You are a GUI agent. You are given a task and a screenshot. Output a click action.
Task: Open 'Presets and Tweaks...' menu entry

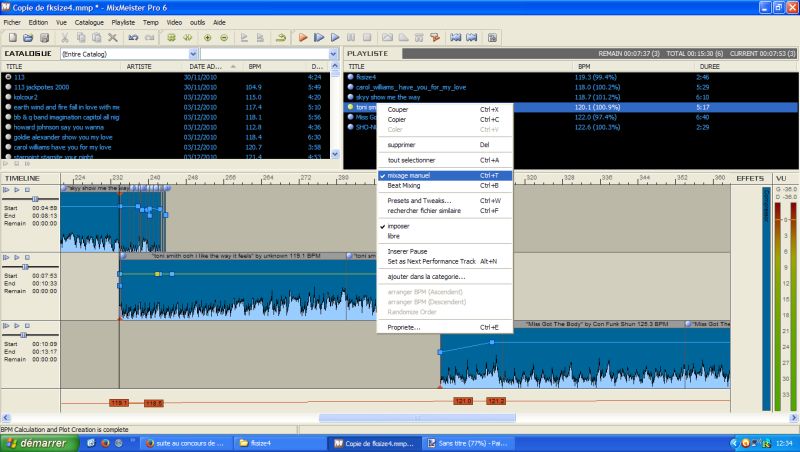(445, 200)
